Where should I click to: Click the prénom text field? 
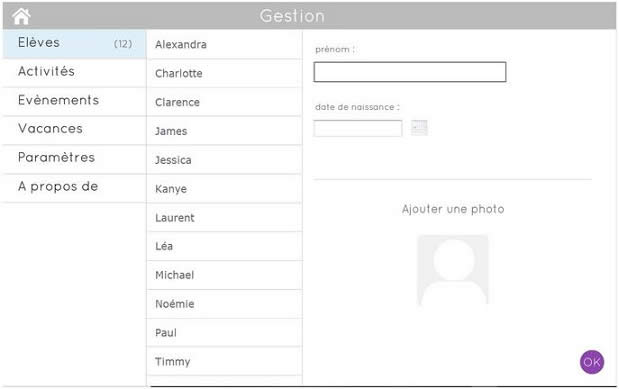coord(410,72)
